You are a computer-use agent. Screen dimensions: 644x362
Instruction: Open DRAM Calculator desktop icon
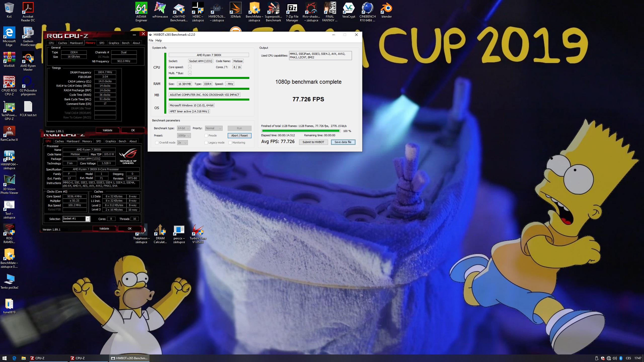click(160, 234)
